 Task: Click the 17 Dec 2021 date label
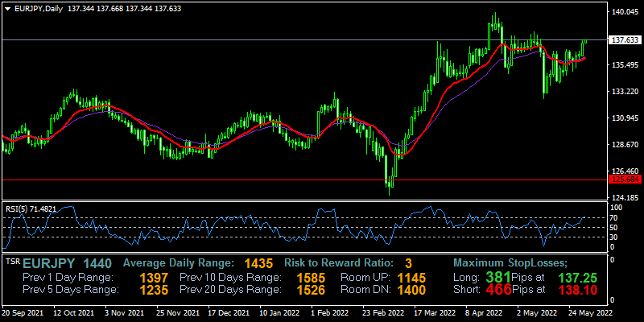pyautogui.click(x=227, y=313)
